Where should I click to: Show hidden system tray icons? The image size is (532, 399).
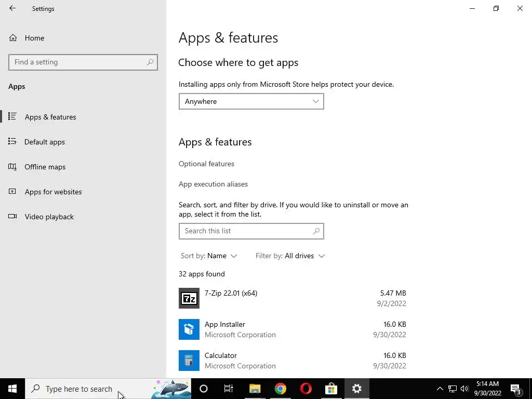440,389
